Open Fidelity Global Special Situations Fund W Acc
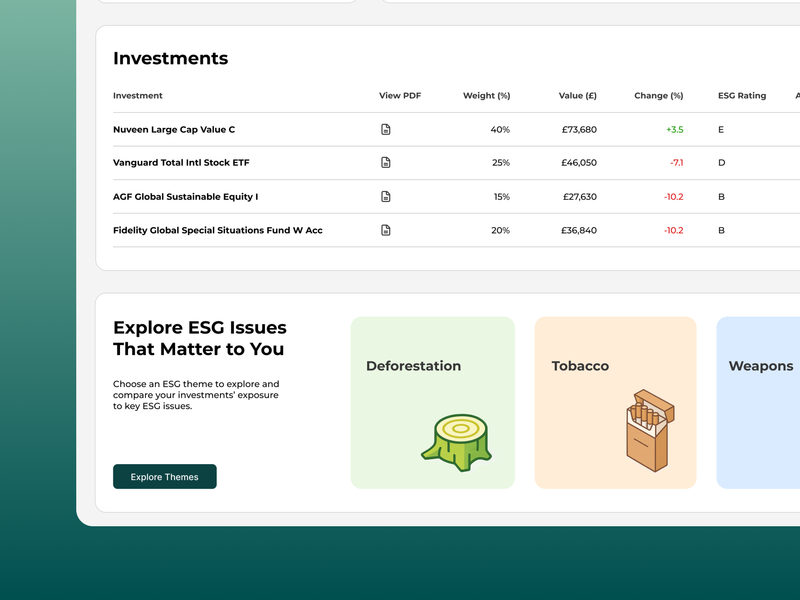The height and width of the screenshot is (600, 800). coord(218,230)
